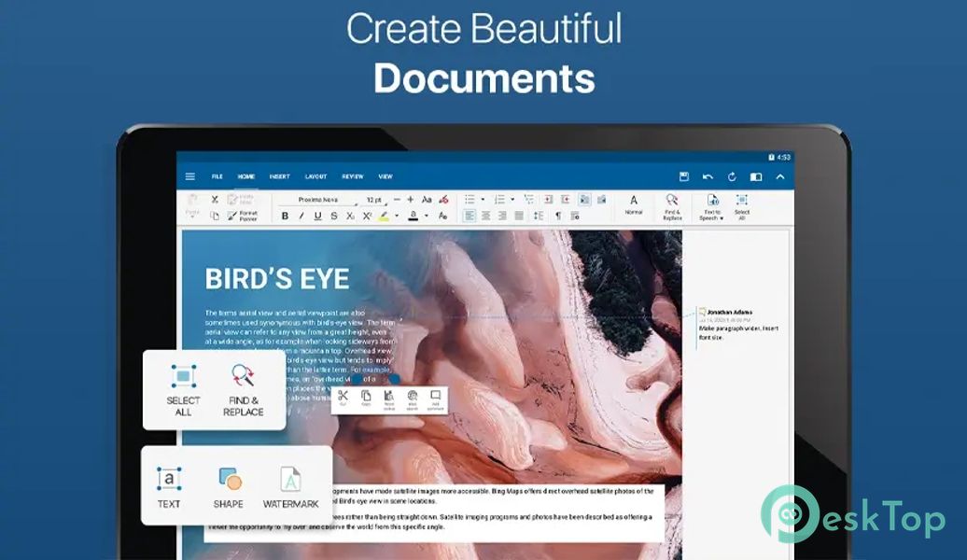Switch to the INSERT tab
This screenshot has height=560, width=967.
pyautogui.click(x=279, y=176)
